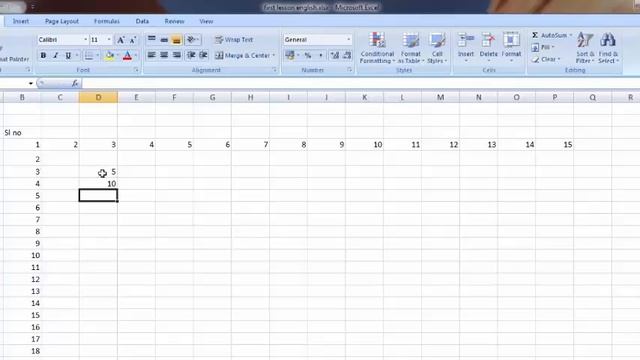Click the Format Painter button

click(x=14, y=59)
